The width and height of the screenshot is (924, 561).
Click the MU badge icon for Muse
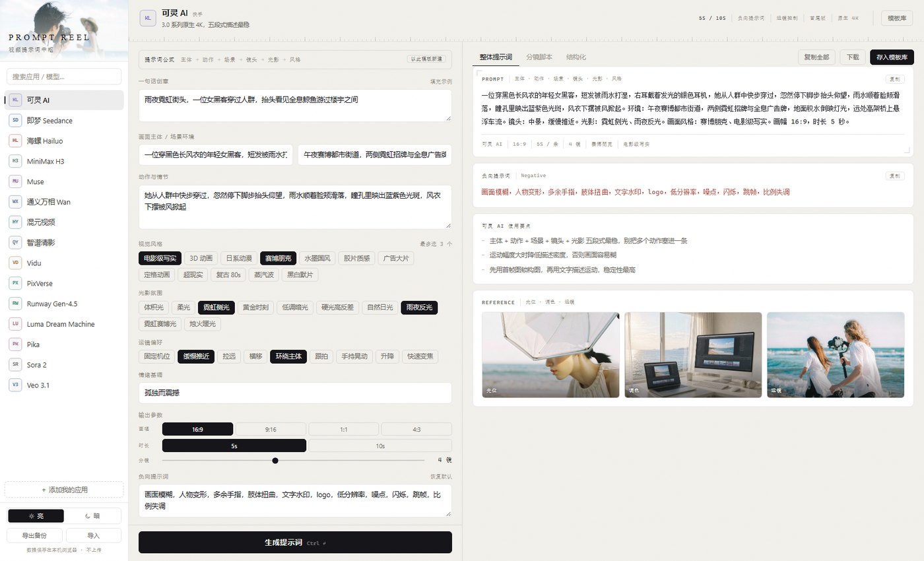coord(15,181)
